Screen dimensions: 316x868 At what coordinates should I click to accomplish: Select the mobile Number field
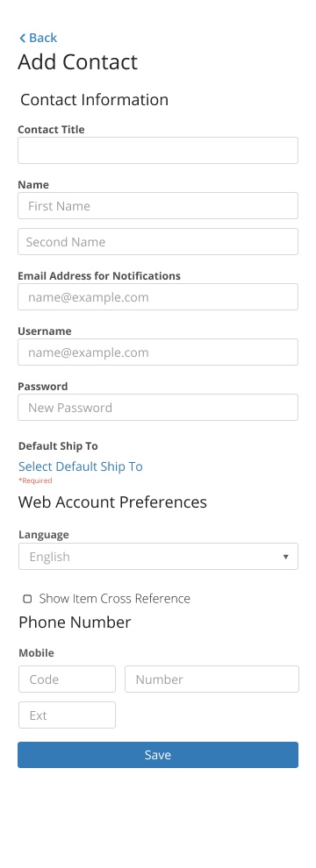coord(212,679)
